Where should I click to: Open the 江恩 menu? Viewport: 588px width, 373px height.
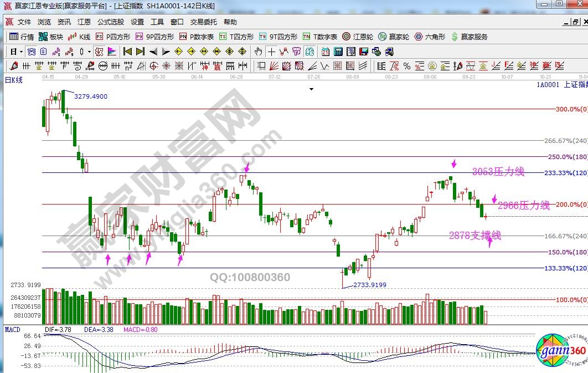point(84,22)
